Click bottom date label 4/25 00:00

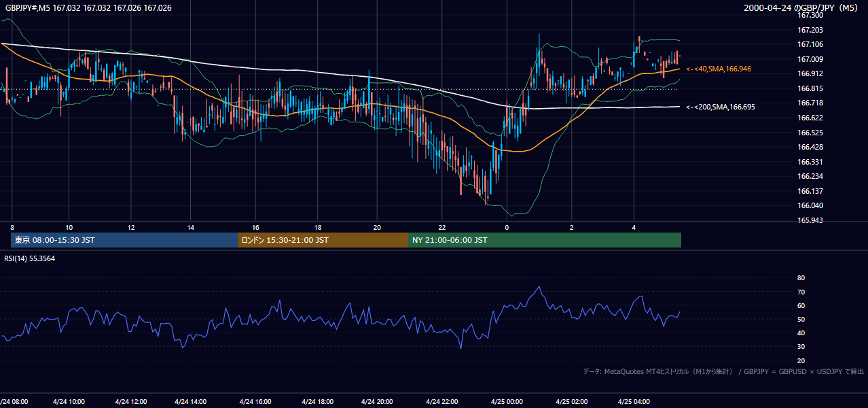coord(507,402)
